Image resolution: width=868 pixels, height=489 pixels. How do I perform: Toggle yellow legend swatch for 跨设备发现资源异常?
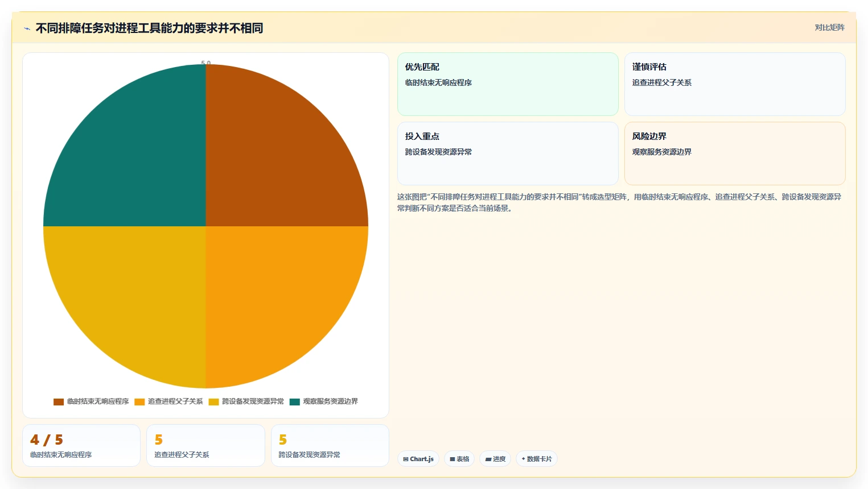(213, 401)
